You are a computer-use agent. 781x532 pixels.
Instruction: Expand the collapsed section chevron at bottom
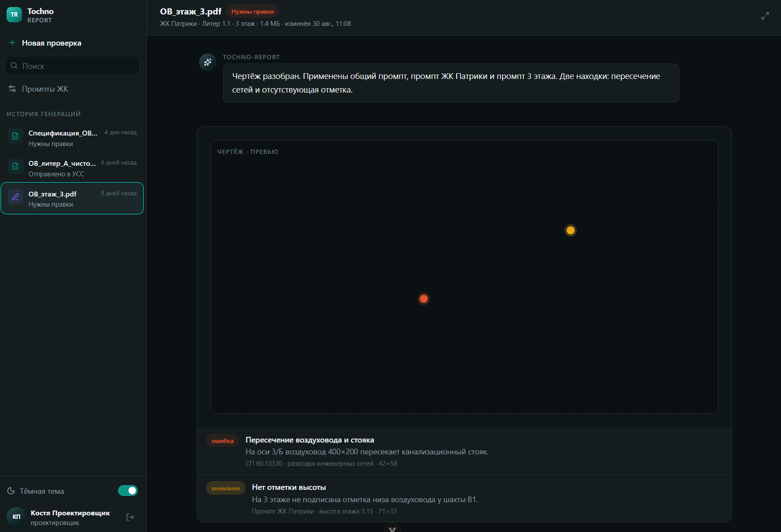pos(392,529)
